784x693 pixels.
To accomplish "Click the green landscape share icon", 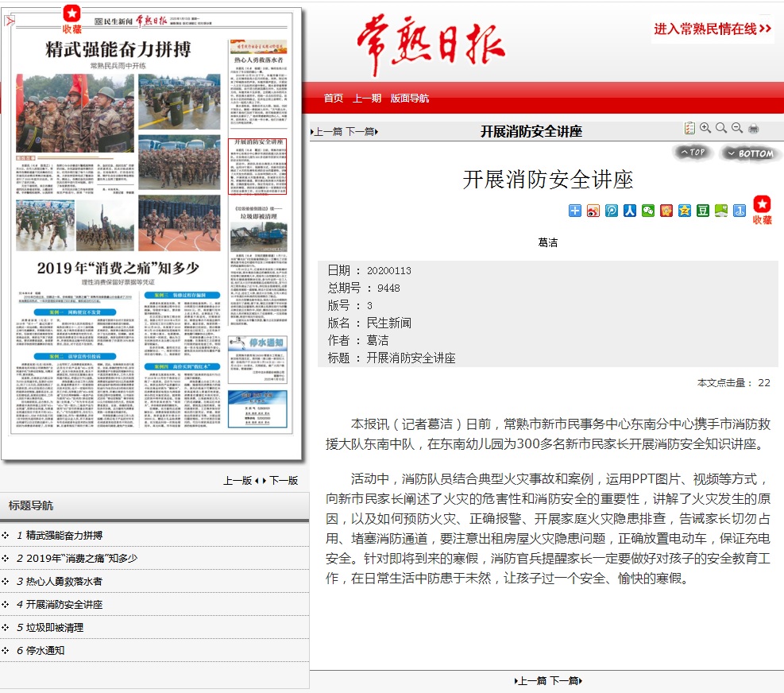I will click(721, 211).
